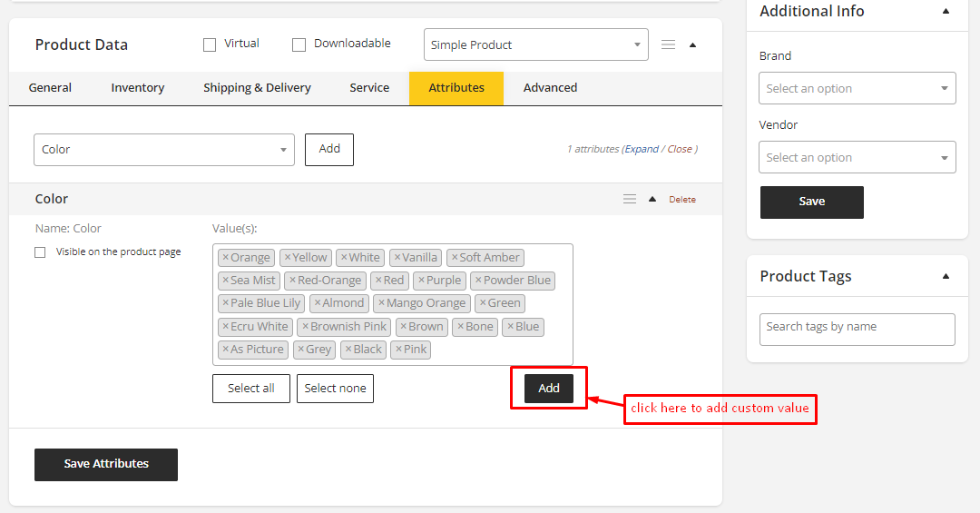Open the Brand select dropdown

[x=857, y=89]
